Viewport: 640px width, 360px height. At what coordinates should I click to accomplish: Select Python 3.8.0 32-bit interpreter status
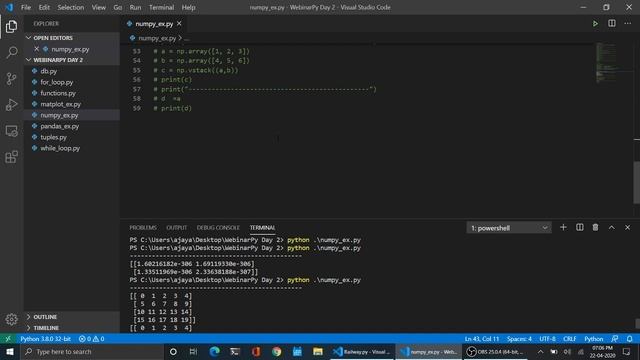[x=45, y=339]
